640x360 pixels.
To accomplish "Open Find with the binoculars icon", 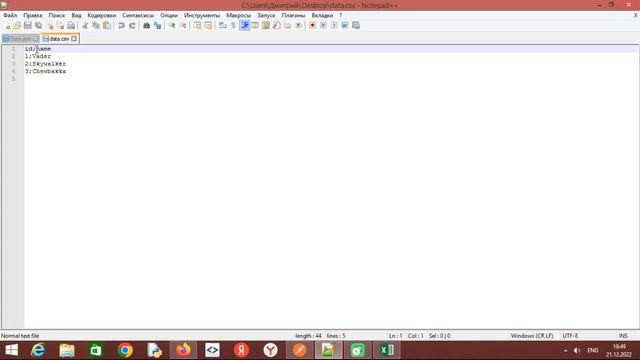I will (146, 26).
